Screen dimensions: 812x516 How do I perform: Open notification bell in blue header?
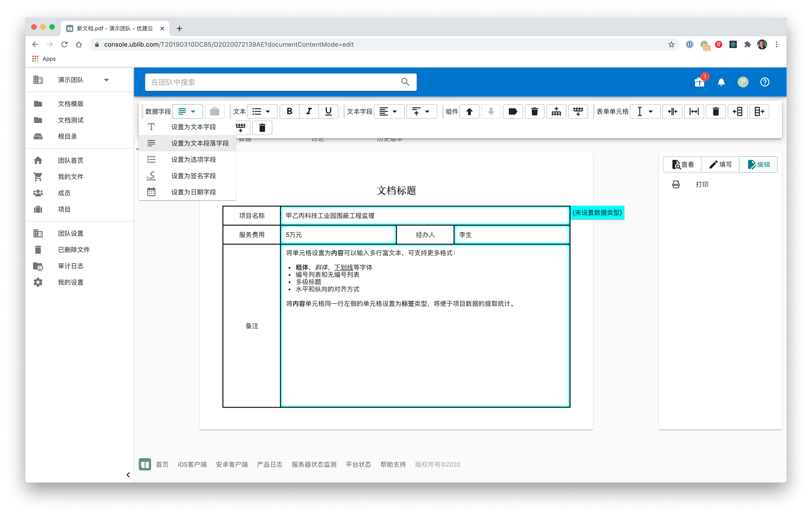(721, 82)
